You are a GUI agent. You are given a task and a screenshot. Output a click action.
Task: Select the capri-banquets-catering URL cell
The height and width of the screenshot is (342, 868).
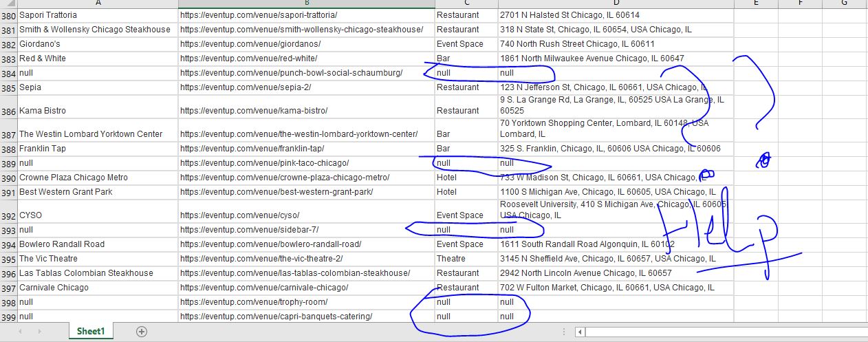[x=306, y=317]
